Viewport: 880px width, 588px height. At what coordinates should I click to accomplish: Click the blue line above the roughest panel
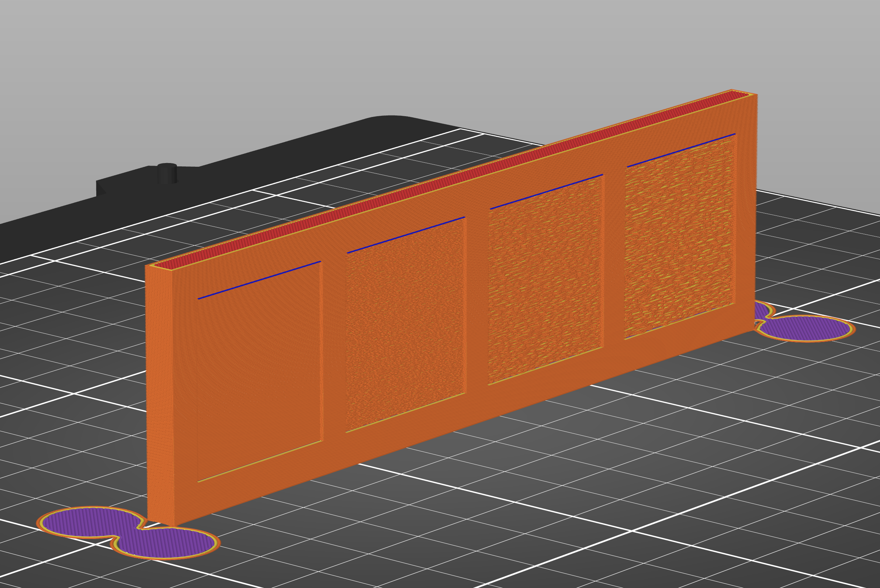[x=681, y=150]
